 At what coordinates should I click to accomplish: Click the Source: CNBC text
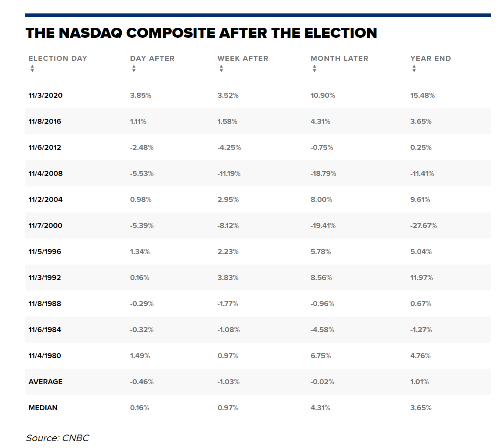[57, 438]
